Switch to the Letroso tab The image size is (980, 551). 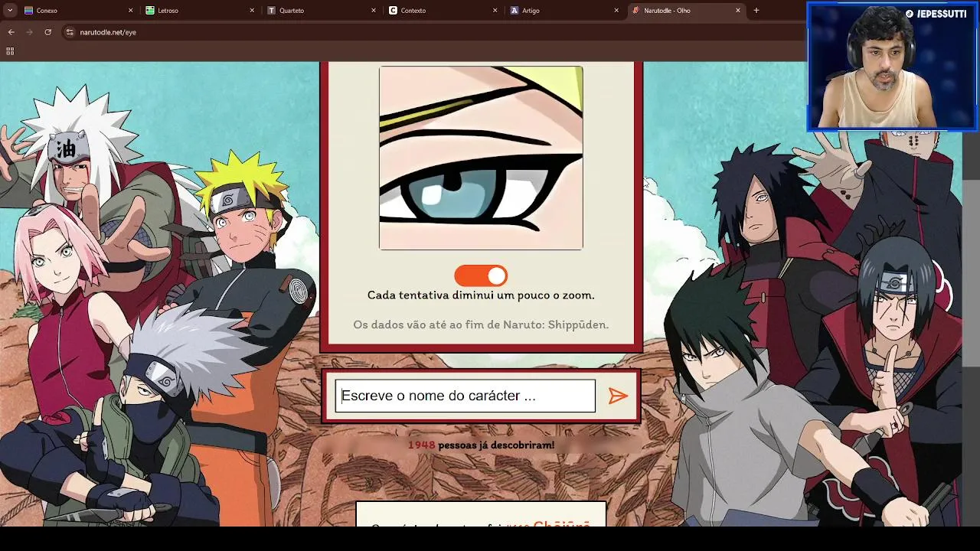pyautogui.click(x=199, y=11)
